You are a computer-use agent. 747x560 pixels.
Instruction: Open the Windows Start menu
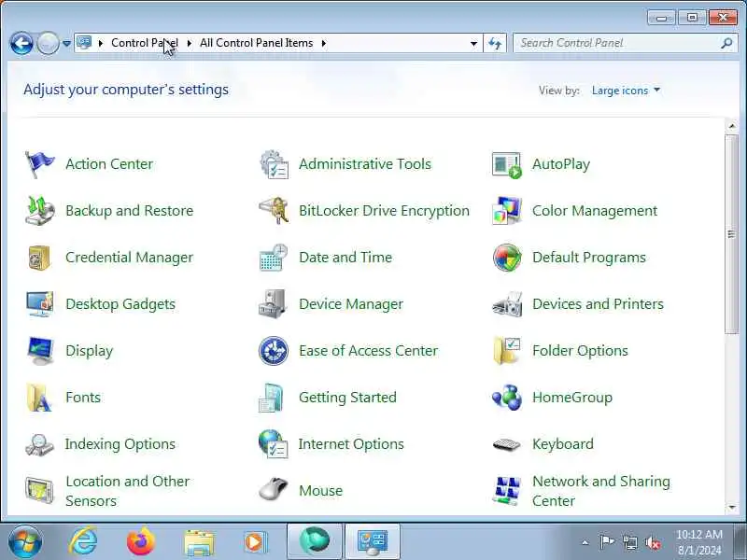click(x=25, y=542)
